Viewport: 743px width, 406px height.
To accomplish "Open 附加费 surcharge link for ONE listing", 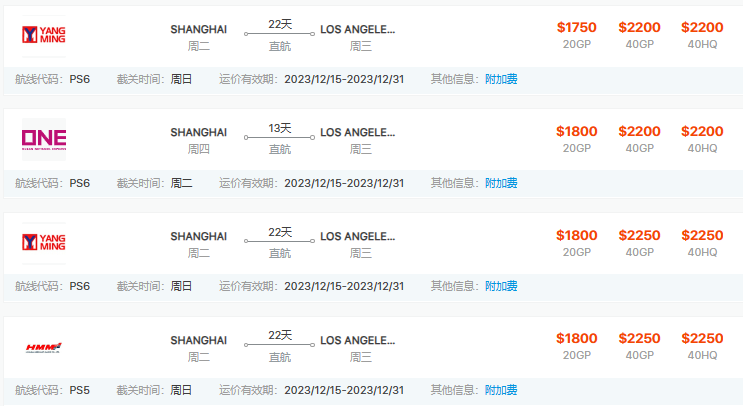I will 501,183.
